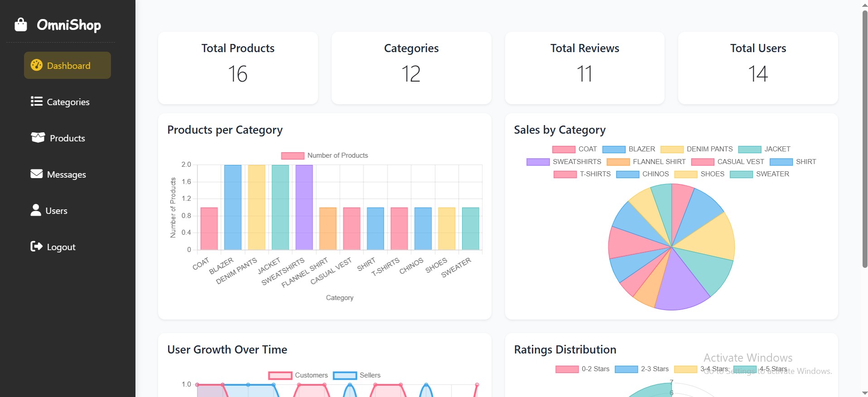
Task: Click the OmniShop brand title
Action: click(69, 25)
